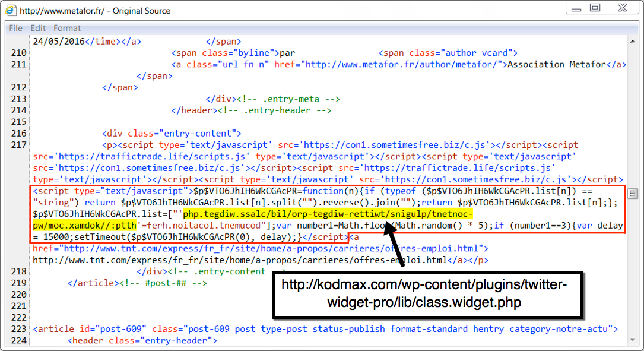Click the '.entry-meta' HTML comment

point(288,99)
